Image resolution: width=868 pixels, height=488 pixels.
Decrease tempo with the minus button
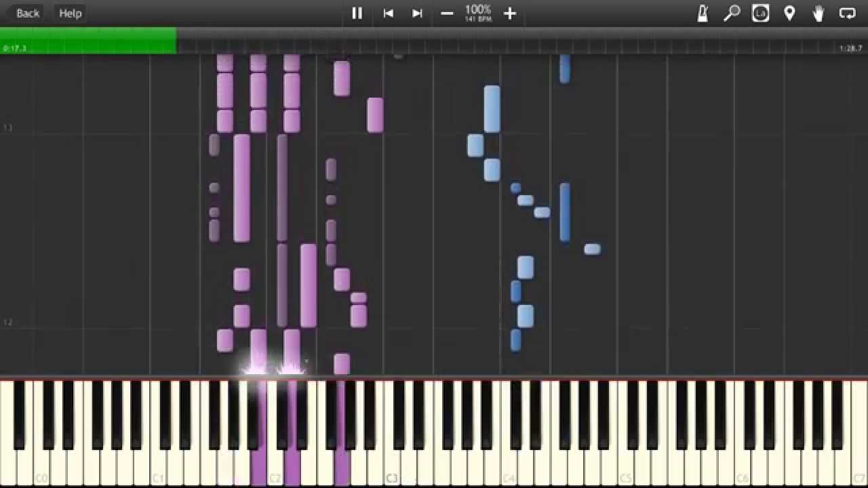click(x=447, y=13)
